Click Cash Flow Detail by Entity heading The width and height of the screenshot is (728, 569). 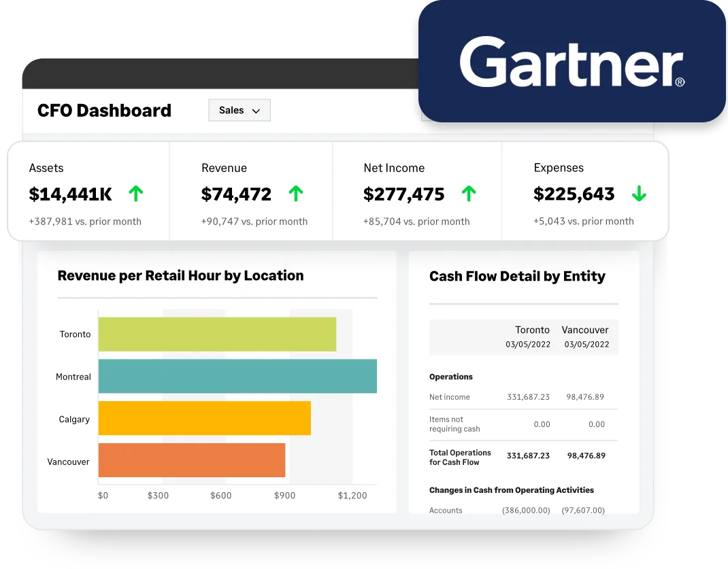[517, 277]
